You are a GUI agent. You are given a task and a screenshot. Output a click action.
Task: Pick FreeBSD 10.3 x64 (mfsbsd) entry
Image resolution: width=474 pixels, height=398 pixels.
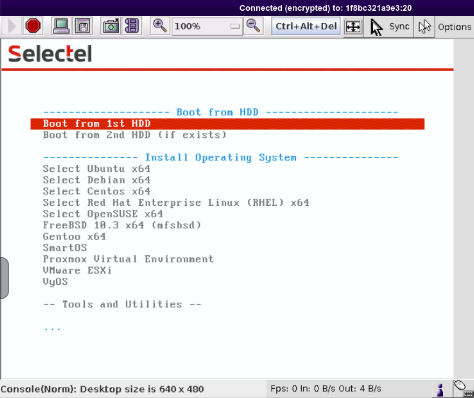pos(122,225)
